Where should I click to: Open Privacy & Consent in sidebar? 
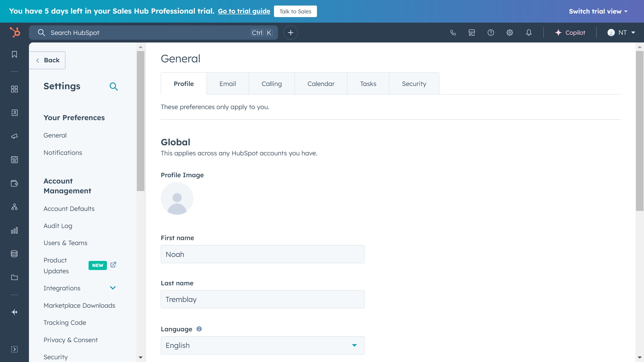pos(71,340)
